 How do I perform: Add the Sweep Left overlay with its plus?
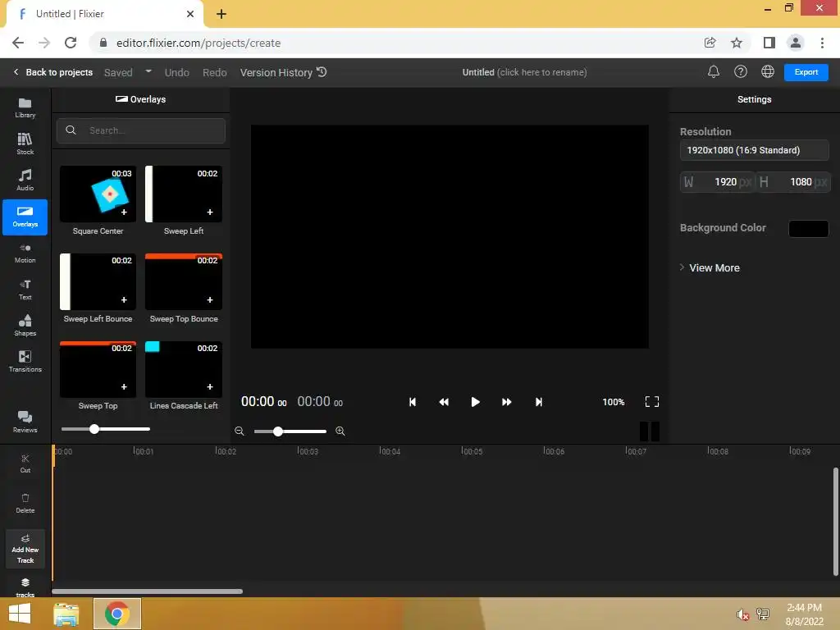210,212
